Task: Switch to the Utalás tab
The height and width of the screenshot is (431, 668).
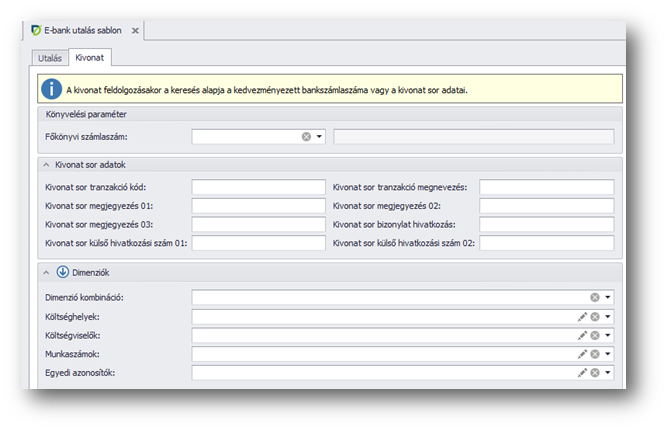Action: (x=51, y=59)
